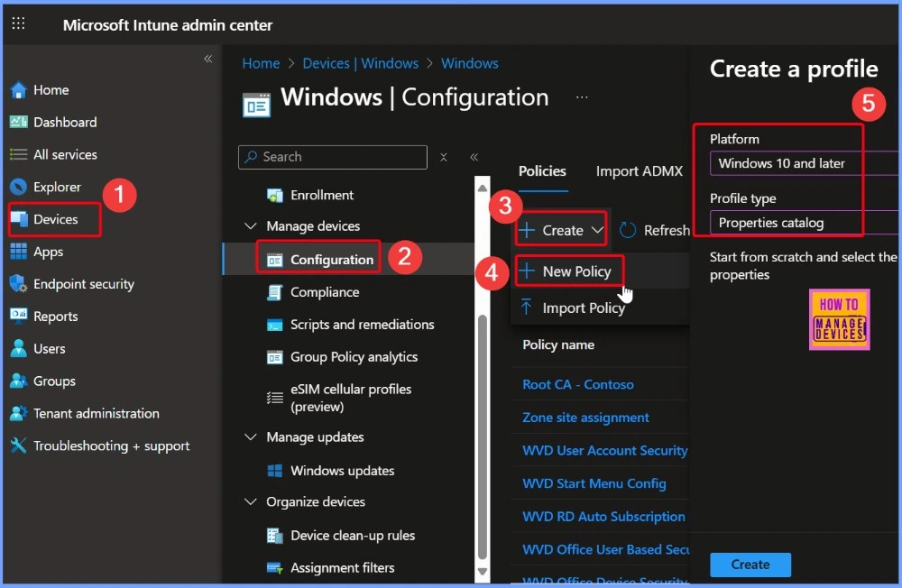Screen dimensions: 902x588
Task: Open the Reports icon
Action: coord(18,315)
